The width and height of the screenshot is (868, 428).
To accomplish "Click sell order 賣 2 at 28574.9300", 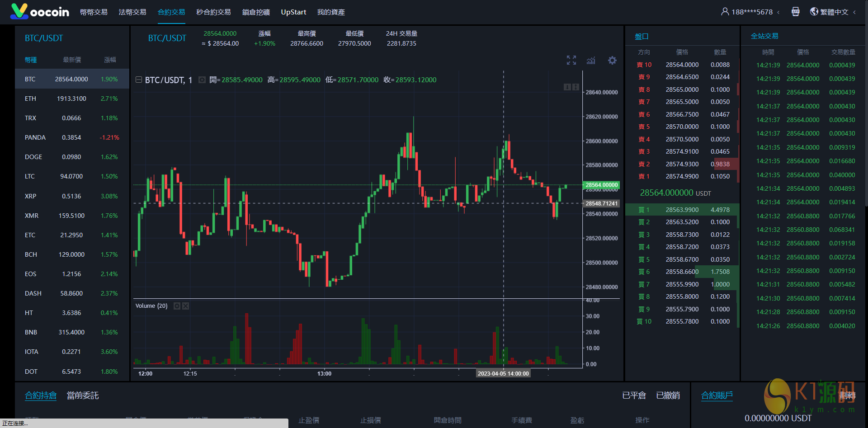I will pos(682,164).
